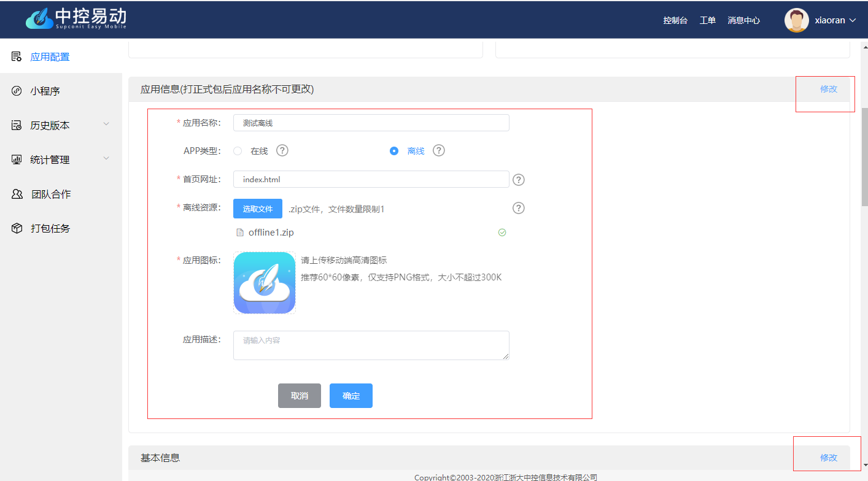The image size is (868, 481).
Task: Open 消息中心 in the top navigation
Action: pyautogui.click(x=744, y=20)
